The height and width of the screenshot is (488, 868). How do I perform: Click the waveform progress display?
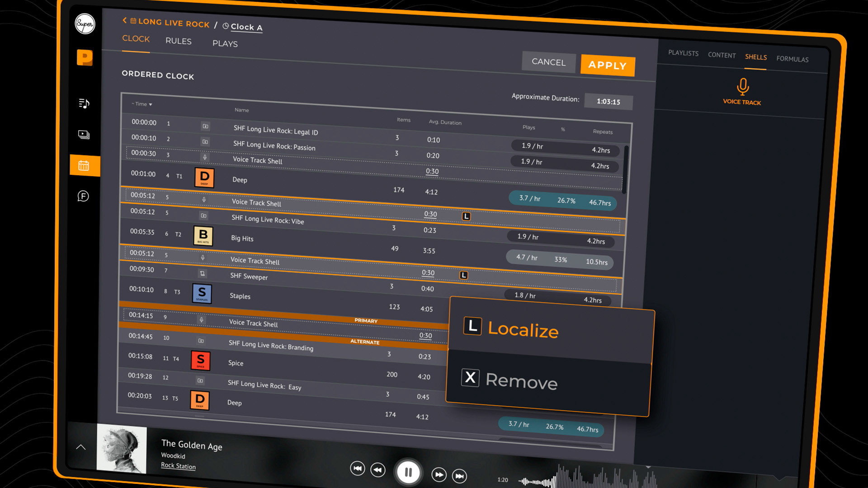(x=588, y=479)
